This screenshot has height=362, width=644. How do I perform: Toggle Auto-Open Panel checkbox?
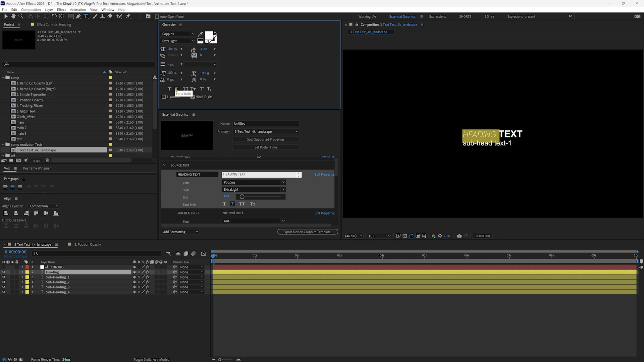click(157, 16)
